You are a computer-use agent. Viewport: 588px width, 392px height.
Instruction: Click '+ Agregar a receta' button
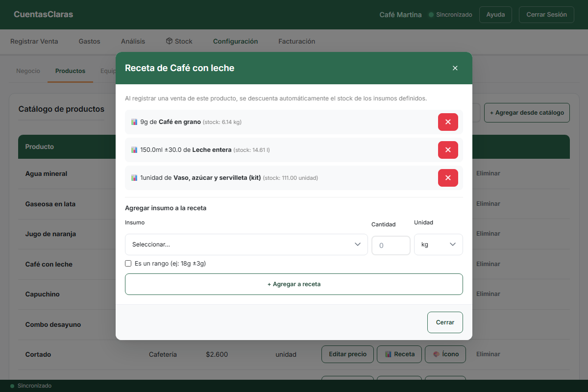point(294,284)
